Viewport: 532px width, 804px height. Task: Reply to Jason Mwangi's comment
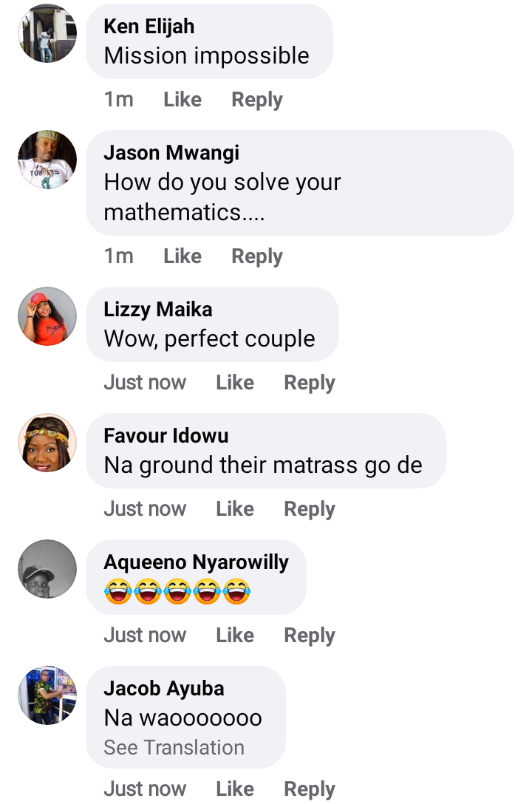pos(257,256)
